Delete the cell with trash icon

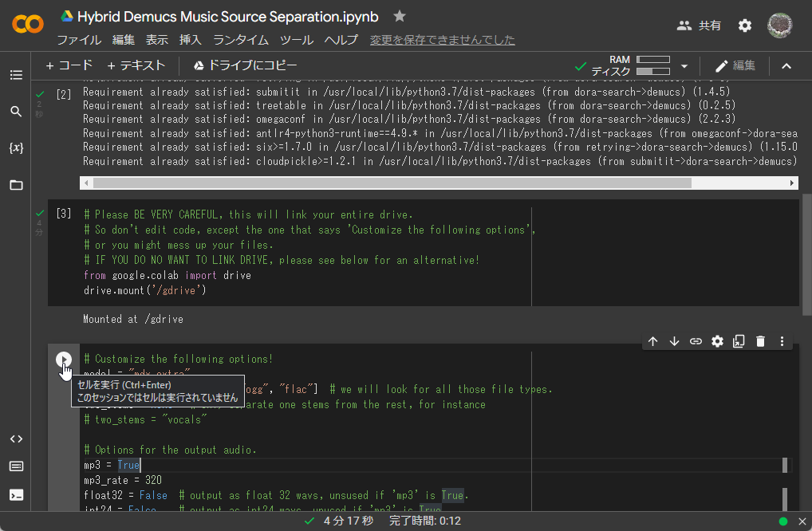760,341
